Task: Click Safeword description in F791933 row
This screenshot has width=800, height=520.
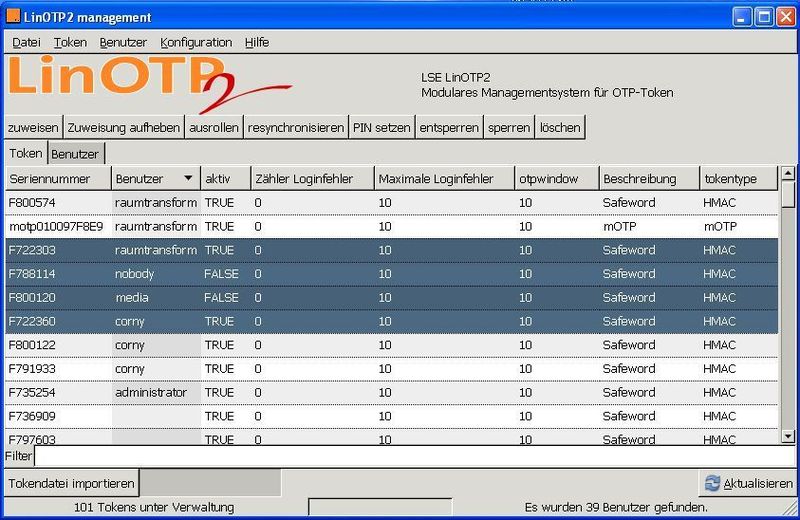Action: point(629,368)
